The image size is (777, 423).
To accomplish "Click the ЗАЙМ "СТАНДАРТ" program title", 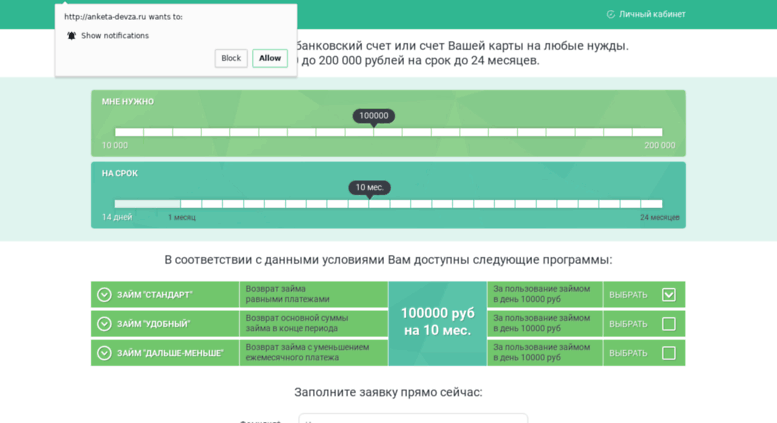I will pyautogui.click(x=154, y=295).
